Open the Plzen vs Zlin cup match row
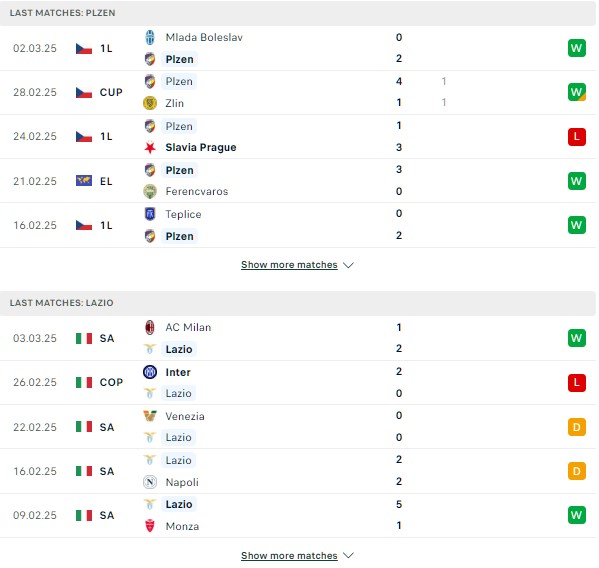599x568 pixels. tap(298, 92)
